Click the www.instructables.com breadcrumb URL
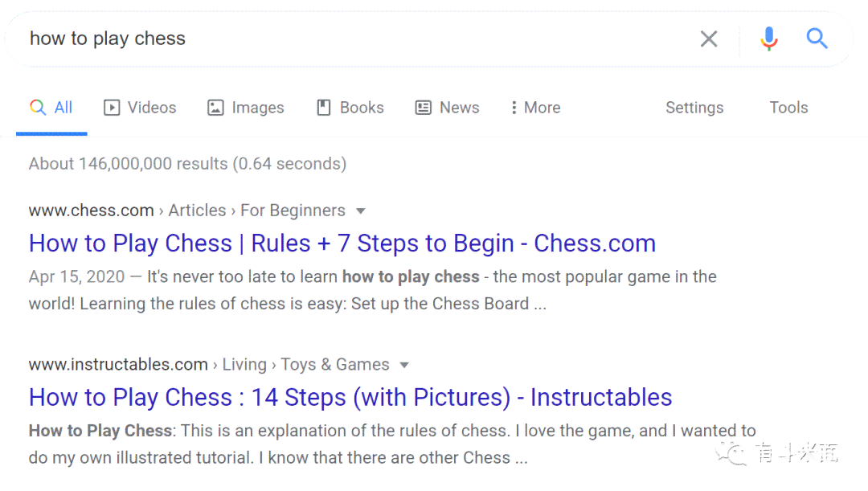 point(118,364)
